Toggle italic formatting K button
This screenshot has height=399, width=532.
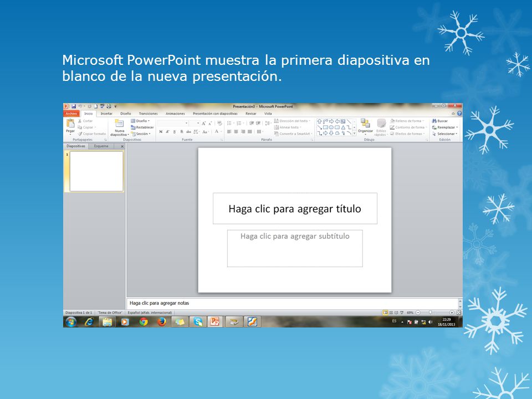(x=167, y=132)
